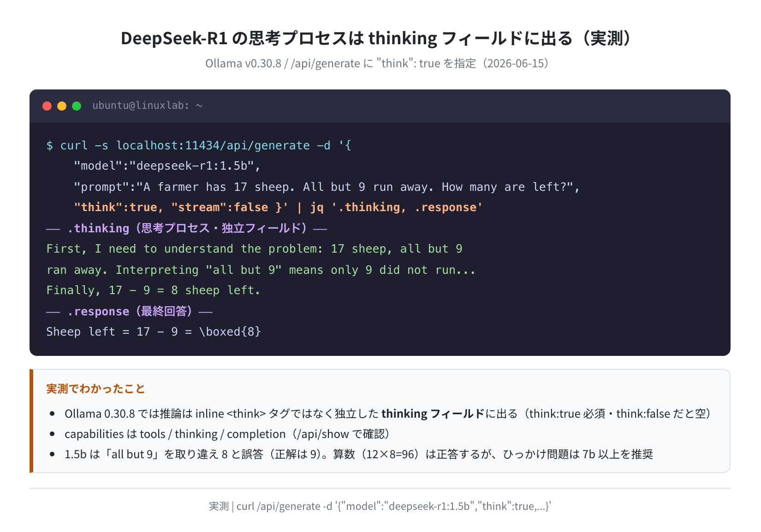This screenshot has height=532, width=761.
Task: Click the line 'Finally, 17 - 9 = 8 sheep left.'
Action: (x=154, y=290)
